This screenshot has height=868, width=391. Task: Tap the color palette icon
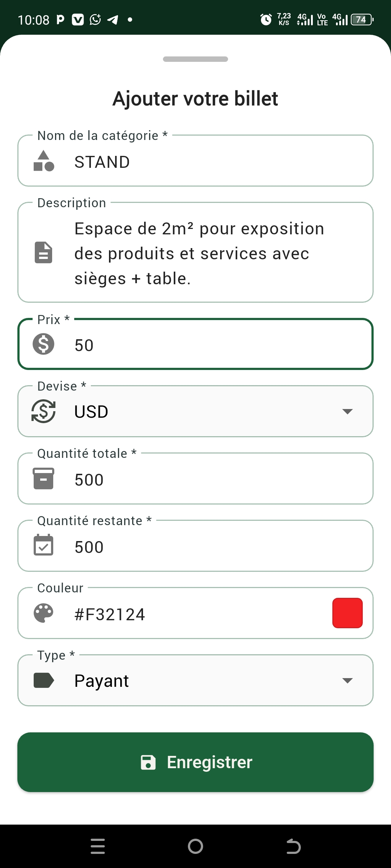click(43, 613)
